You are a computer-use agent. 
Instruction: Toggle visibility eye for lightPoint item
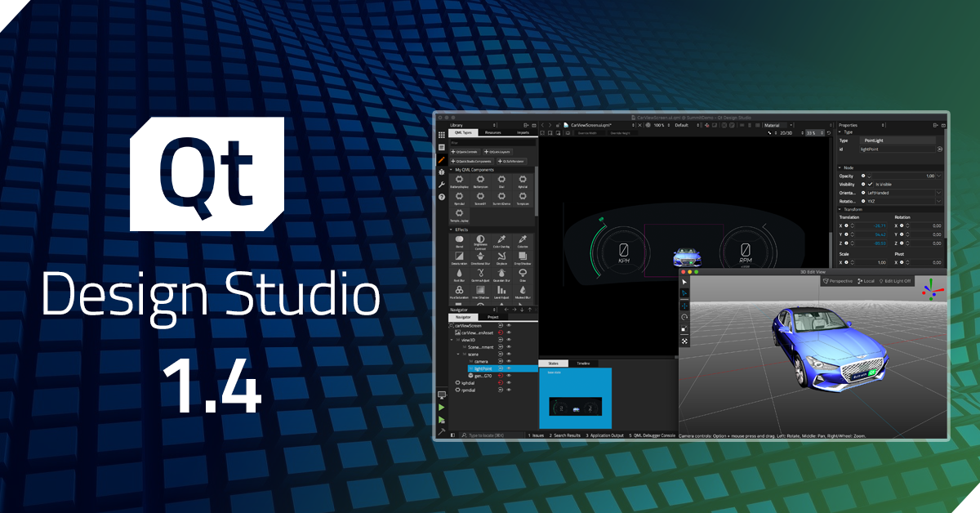pos(509,369)
